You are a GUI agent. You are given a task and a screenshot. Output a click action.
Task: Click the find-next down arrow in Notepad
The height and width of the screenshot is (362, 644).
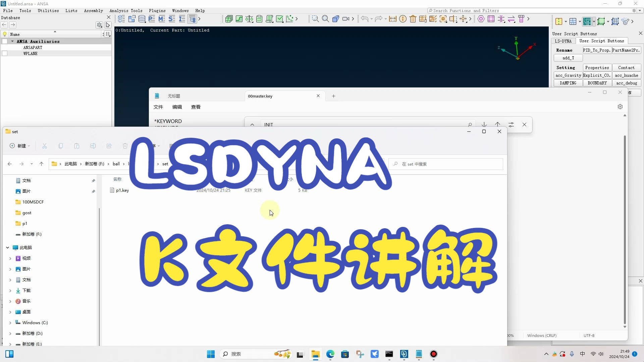tap(484, 124)
